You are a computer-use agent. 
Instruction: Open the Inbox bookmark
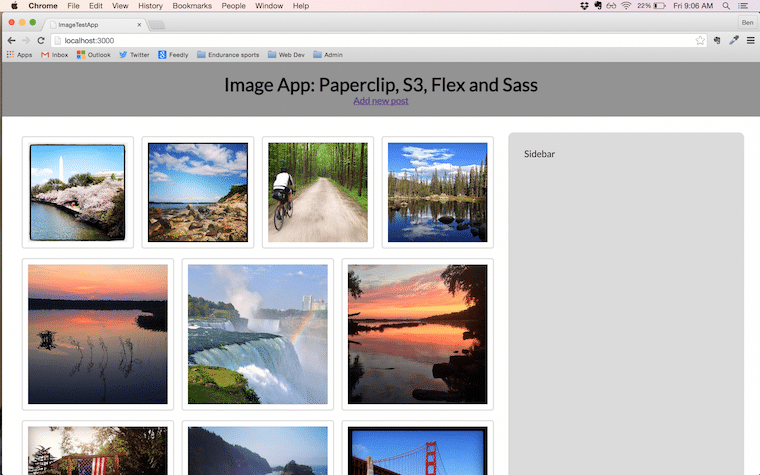[55, 55]
